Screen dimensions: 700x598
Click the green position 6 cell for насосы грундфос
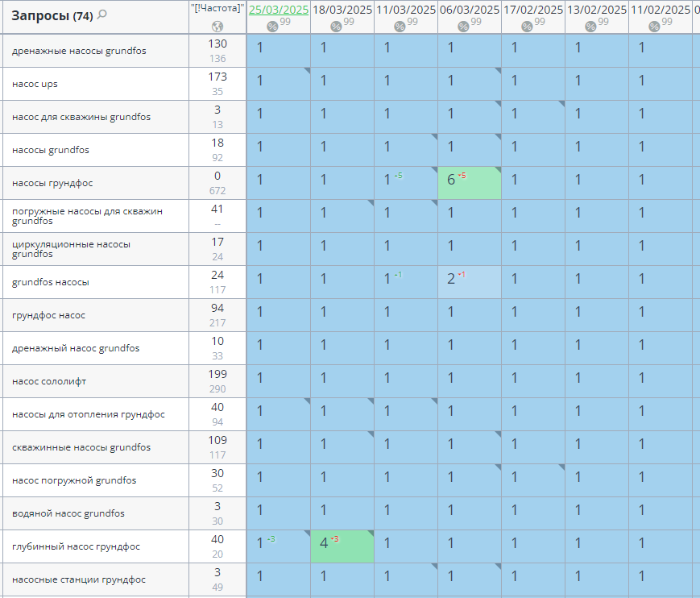[470, 183]
